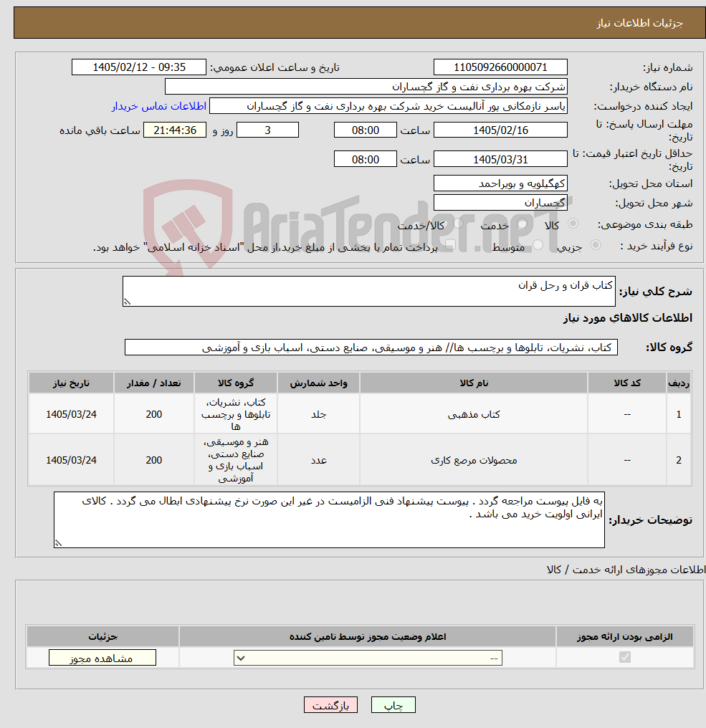Click the بازگشت back button
This screenshot has width=706, height=728.
(x=330, y=705)
